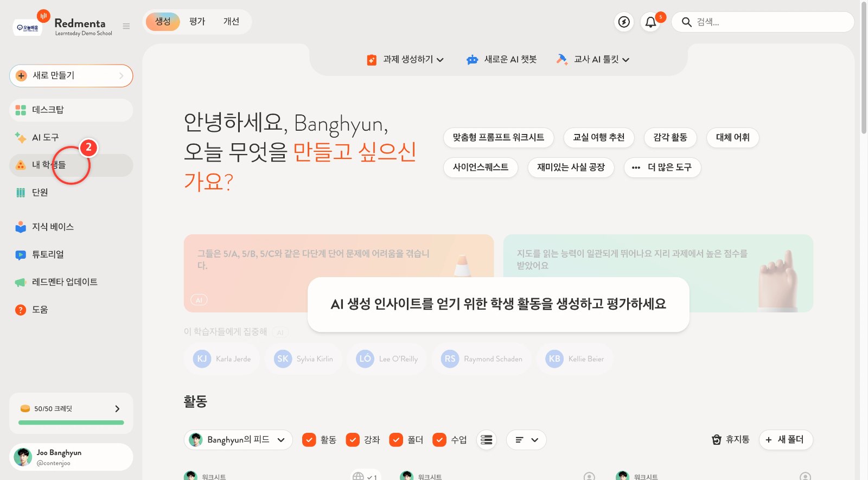
Task: Open 도움 help in the sidebar
Action: click(x=71, y=310)
